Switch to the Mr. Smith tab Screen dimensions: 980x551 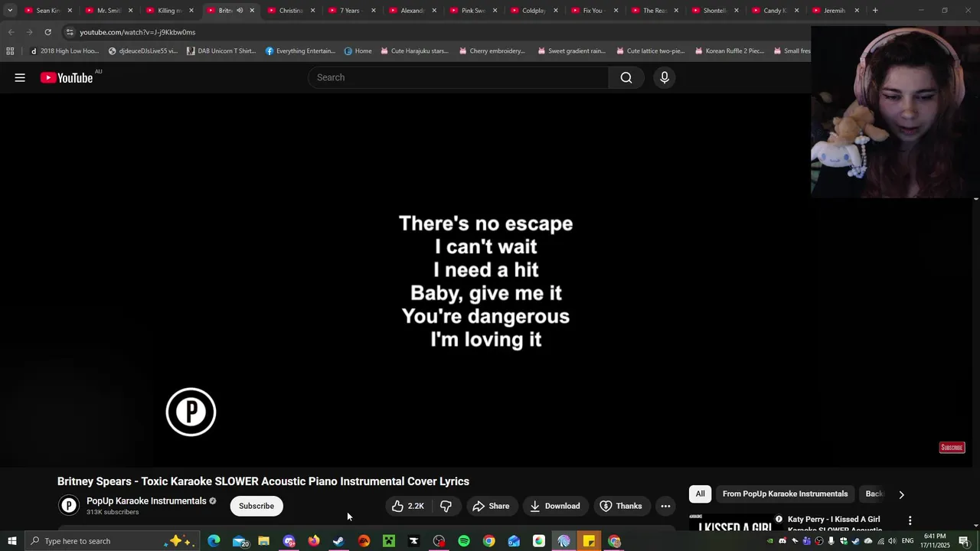point(108,11)
